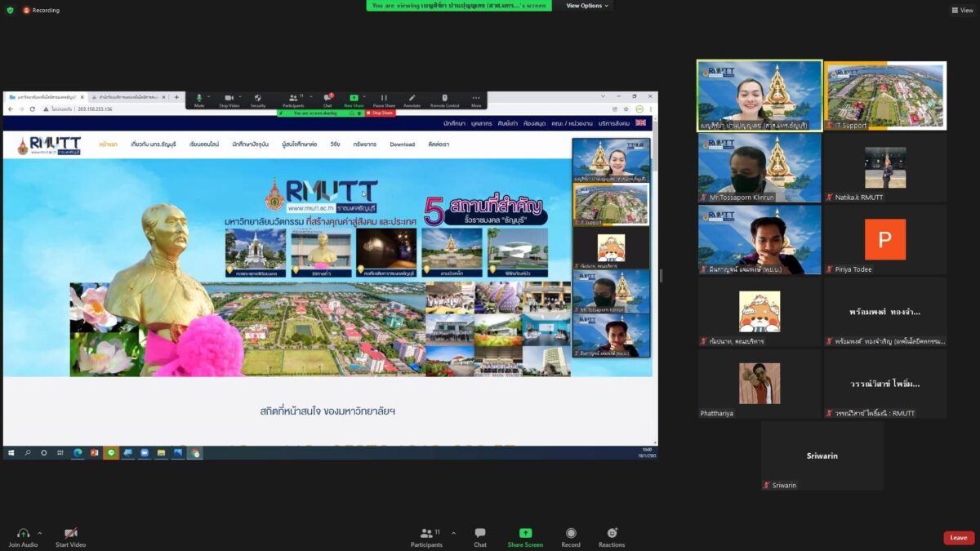Screen dimensions: 980x551
Task: Click Join Audio headphone icon
Action: (x=23, y=533)
